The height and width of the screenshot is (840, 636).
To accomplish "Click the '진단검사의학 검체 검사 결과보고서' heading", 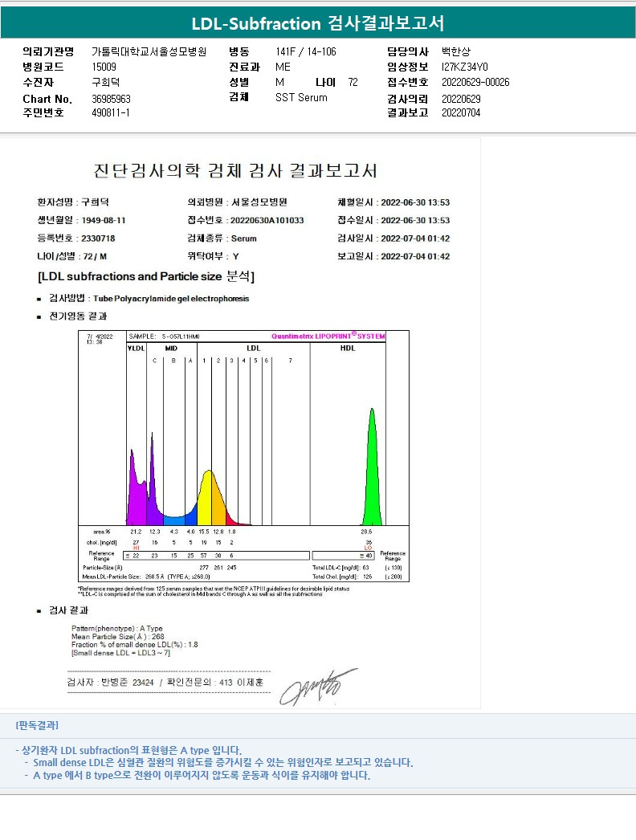I will point(235,171).
